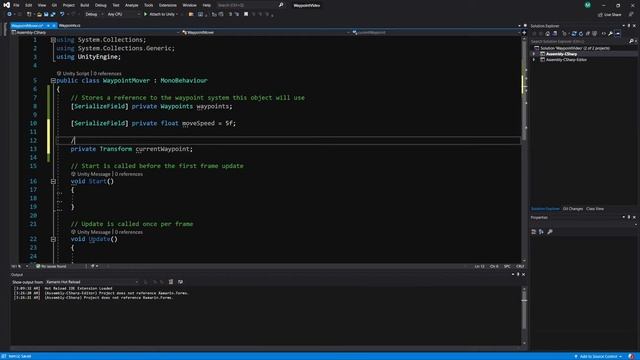Collapse the using directives on line 1
Viewport: 640px width, 360px height.
[x=53, y=40]
